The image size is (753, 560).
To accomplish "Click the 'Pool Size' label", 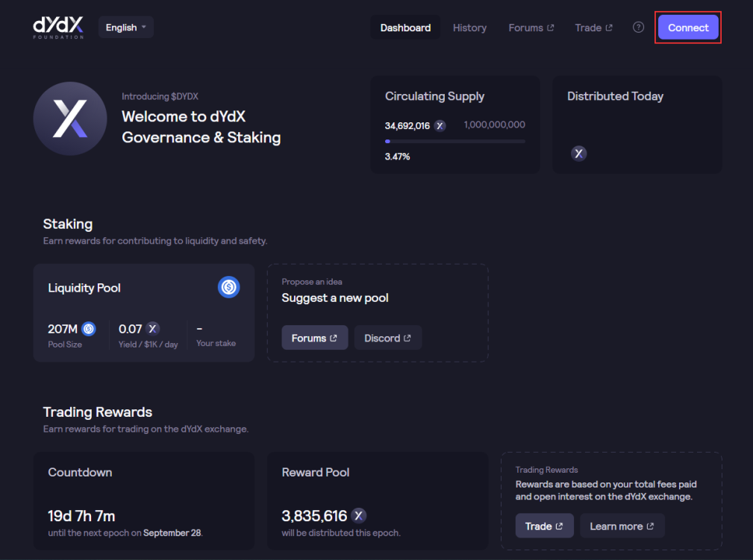I will pos(65,344).
